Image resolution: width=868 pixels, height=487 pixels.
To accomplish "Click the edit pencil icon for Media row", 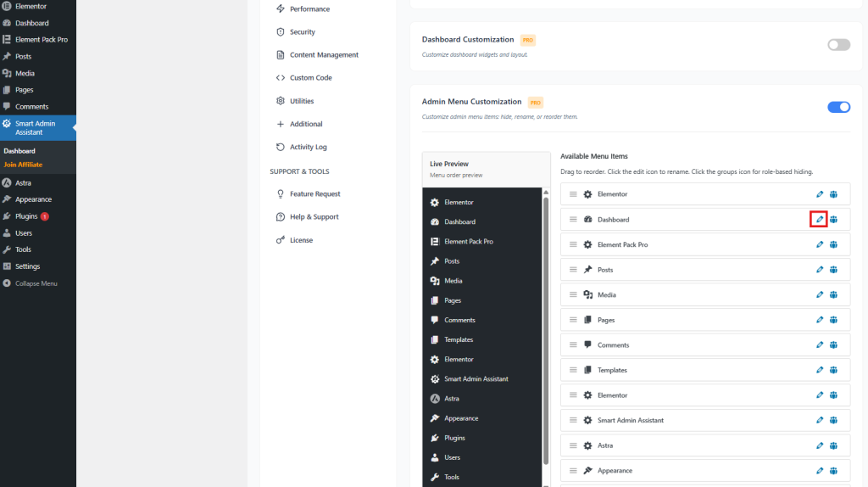I will (820, 294).
